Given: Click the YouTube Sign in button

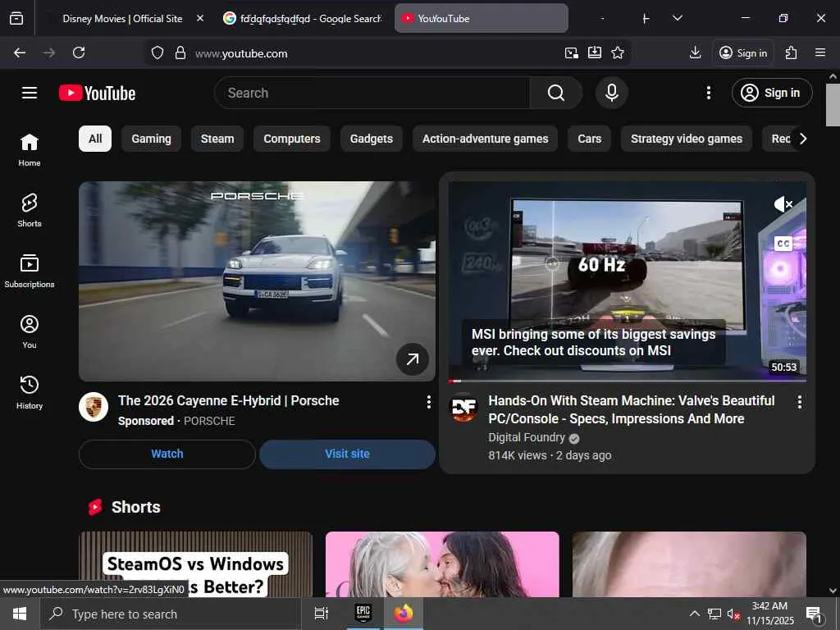Looking at the screenshot, I should click(771, 93).
